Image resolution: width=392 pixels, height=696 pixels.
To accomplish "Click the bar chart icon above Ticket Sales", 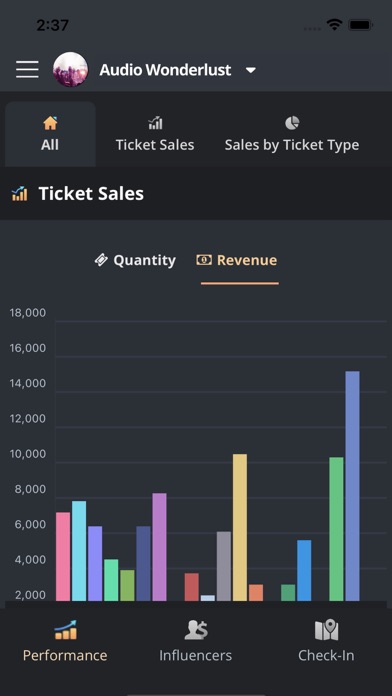I will (x=155, y=123).
